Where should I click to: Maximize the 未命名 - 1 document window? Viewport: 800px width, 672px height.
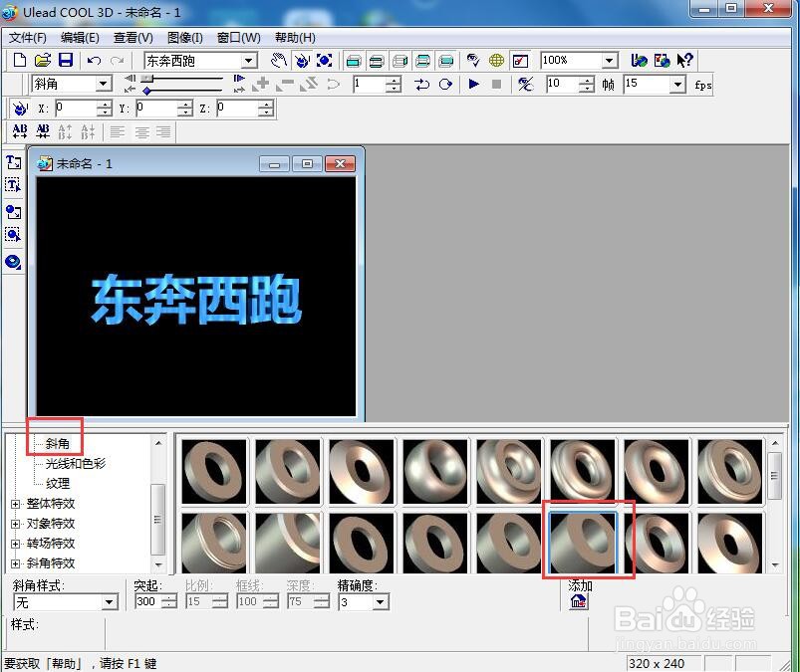307,163
